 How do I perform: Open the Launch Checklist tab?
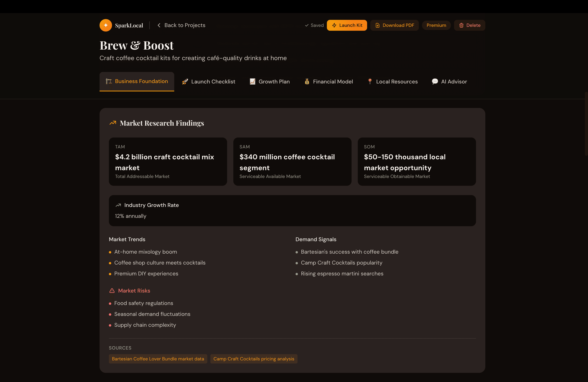(213, 81)
